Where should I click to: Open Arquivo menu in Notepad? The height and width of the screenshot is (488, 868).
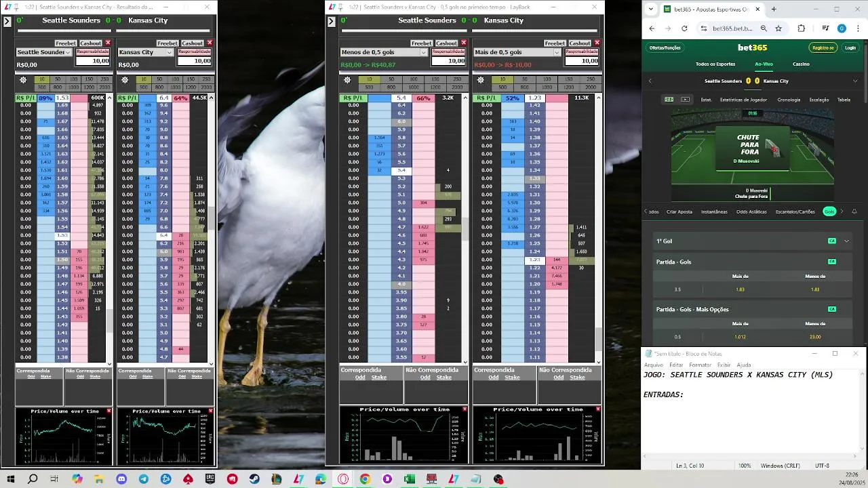click(654, 365)
